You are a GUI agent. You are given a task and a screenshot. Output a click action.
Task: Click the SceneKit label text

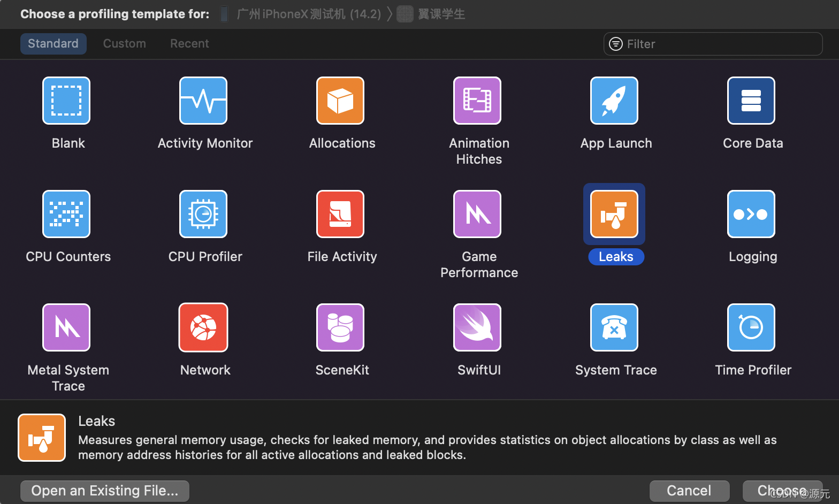342,370
